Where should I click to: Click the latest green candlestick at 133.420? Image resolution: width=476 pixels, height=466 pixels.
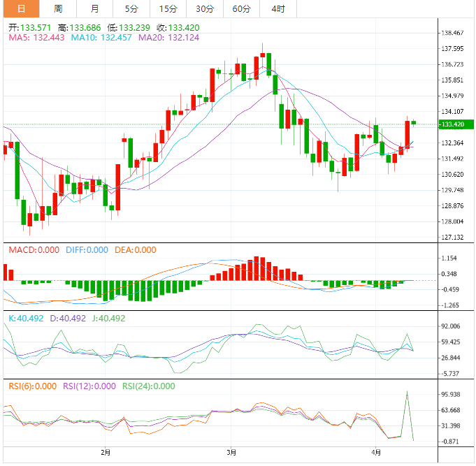pyautogui.click(x=414, y=122)
